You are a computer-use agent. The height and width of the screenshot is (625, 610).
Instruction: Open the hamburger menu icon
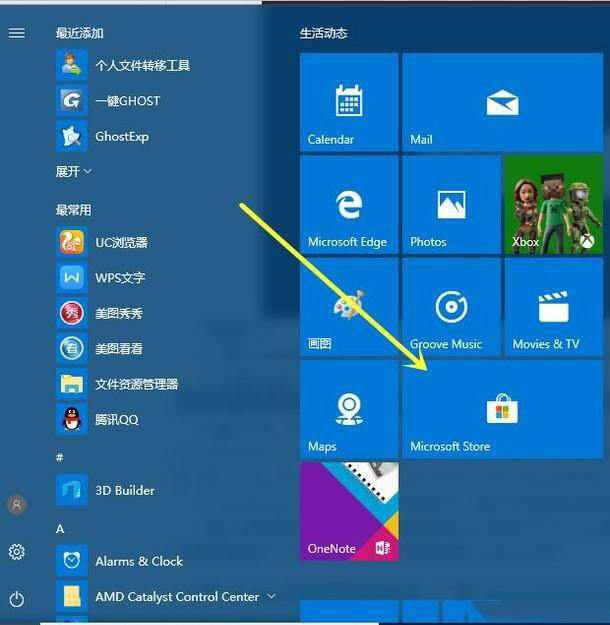[x=17, y=33]
